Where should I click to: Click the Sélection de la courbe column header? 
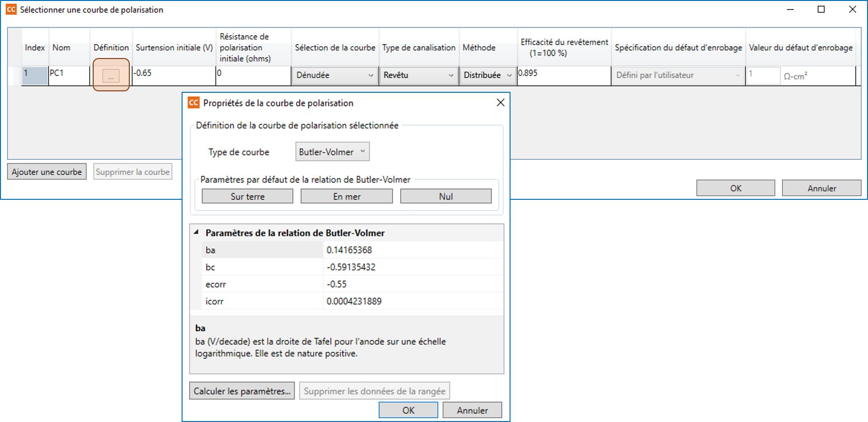(x=335, y=48)
